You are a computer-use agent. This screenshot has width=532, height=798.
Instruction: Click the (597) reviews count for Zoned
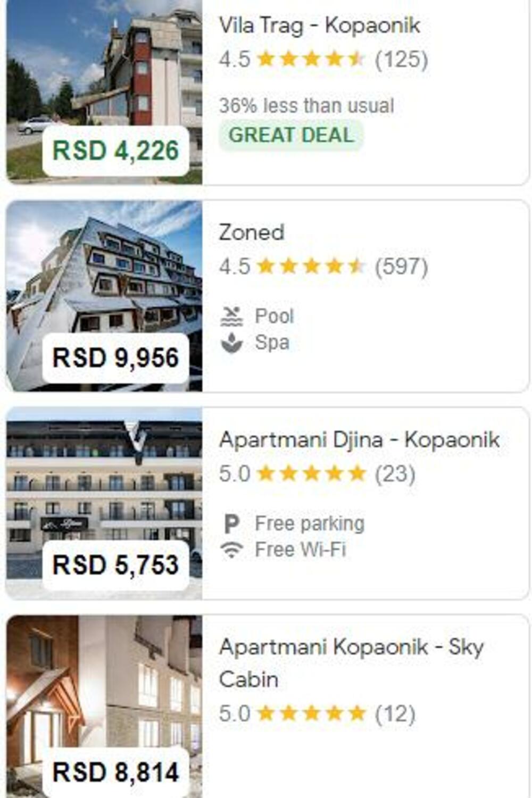[x=401, y=267]
